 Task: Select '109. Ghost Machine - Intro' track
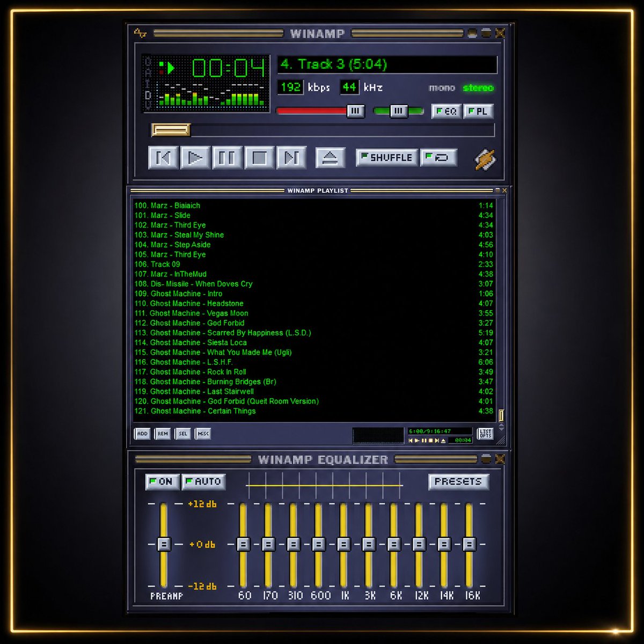313,294
